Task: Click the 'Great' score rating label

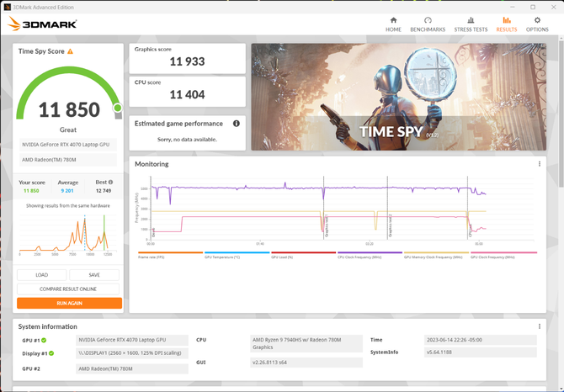Action: [x=68, y=130]
